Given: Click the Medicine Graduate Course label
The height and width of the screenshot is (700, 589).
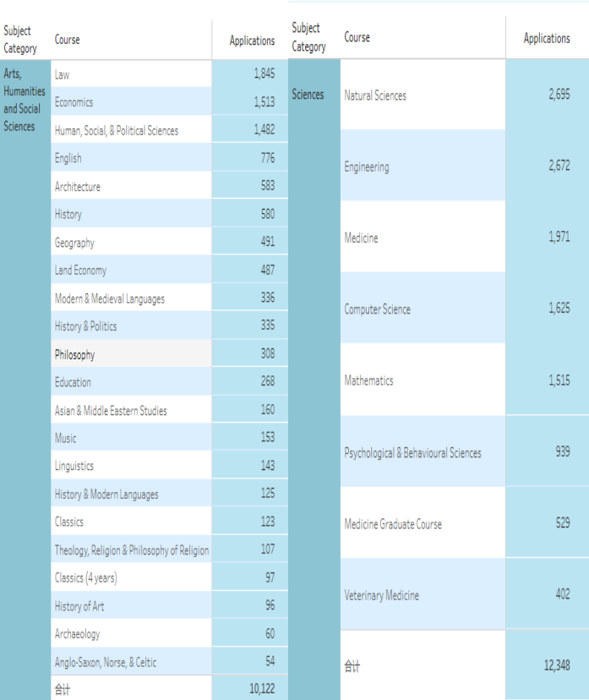Looking at the screenshot, I should [393, 524].
